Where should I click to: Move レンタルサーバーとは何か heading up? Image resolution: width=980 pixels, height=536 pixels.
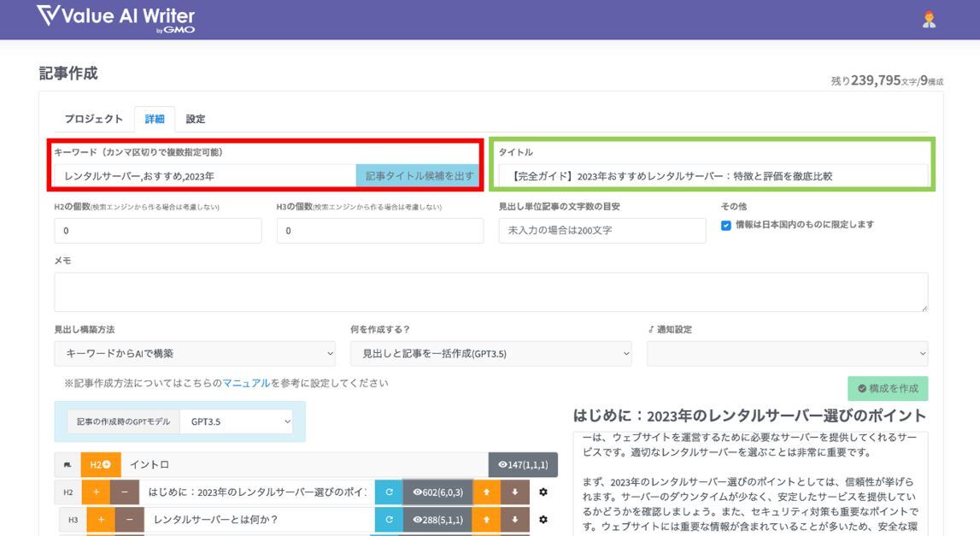(x=487, y=520)
